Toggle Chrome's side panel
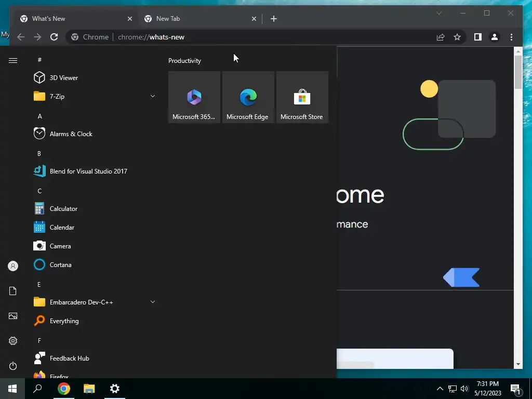 click(x=478, y=37)
